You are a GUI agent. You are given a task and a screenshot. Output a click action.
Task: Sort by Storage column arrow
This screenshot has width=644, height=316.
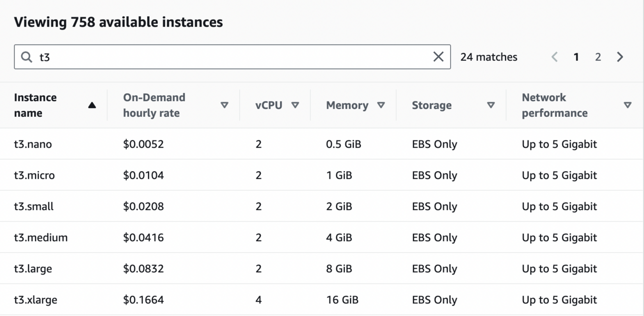[491, 105]
